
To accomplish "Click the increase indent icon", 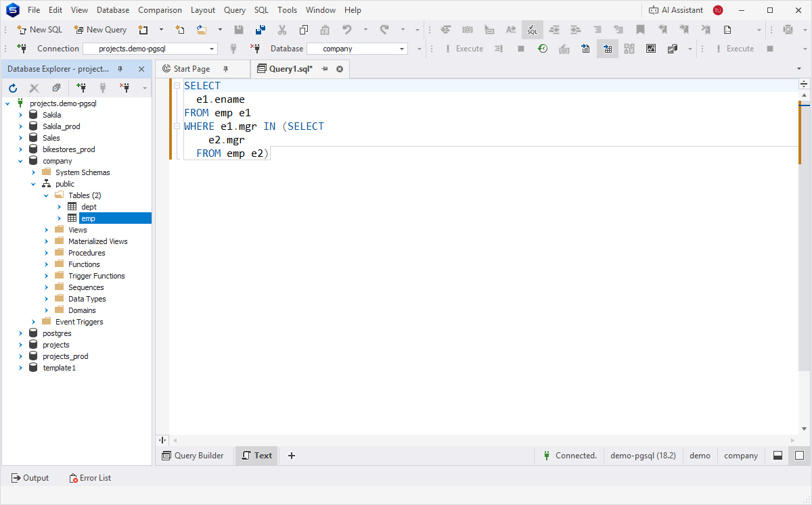I will tap(576, 30).
